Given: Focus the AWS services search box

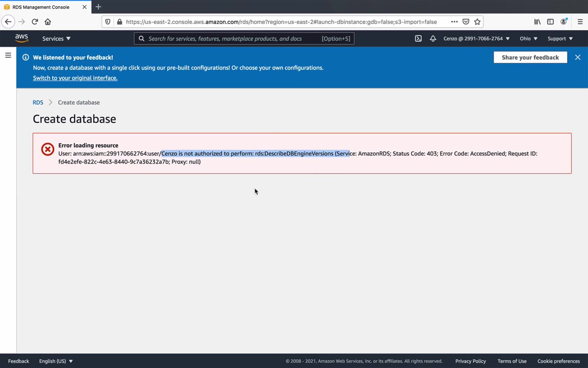Looking at the screenshot, I should click(244, 39).
